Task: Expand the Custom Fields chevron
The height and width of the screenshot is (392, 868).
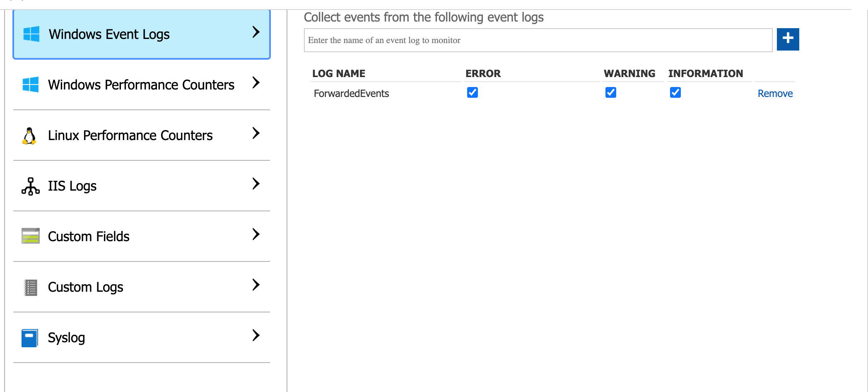Action: pyautogui.click(x=256, y=234)
